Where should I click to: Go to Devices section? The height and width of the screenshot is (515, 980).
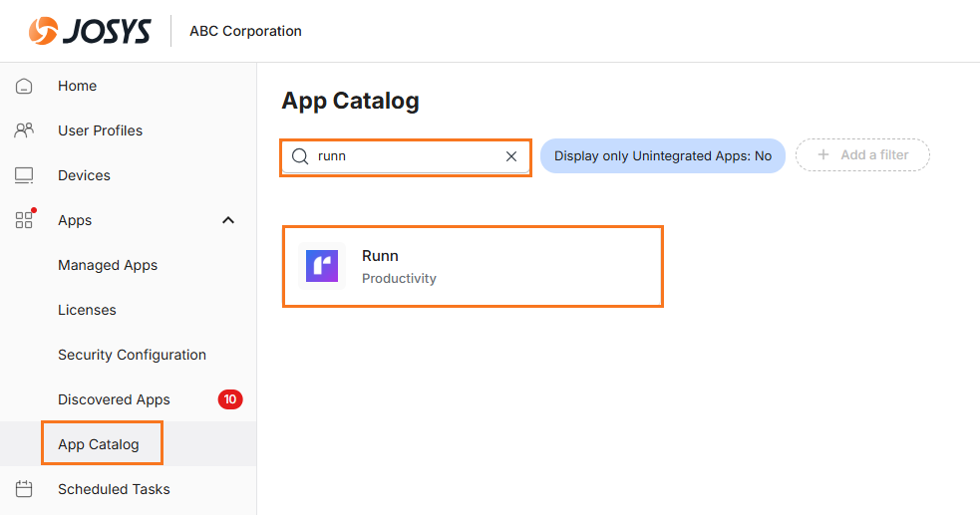click(x=84, y=175)
